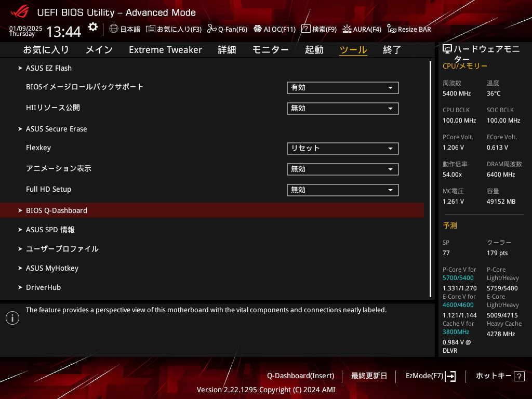Click the Q-Dashboard(Insert) button

pyautogui.click(x=300, y=376)
